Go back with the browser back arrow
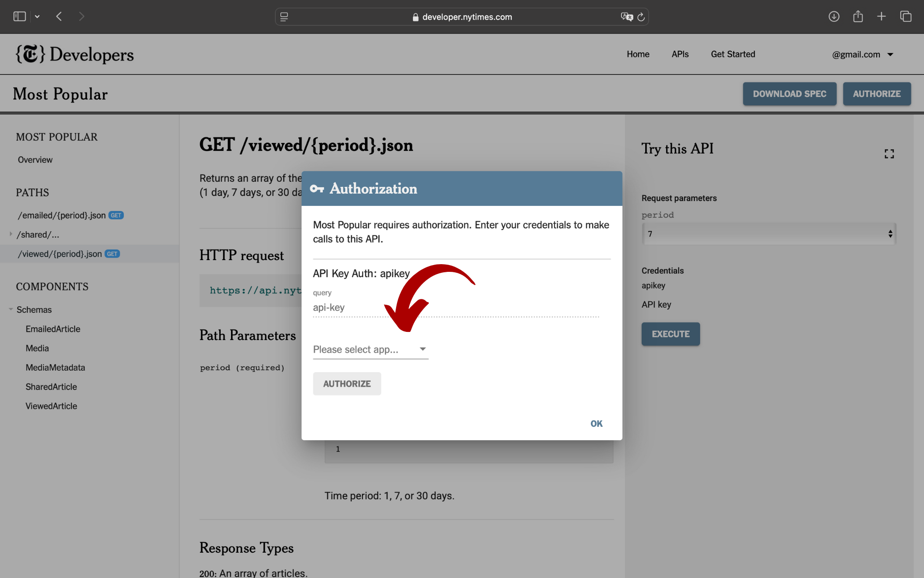Screen dimensions: 924x578 [x=59, y=17]
